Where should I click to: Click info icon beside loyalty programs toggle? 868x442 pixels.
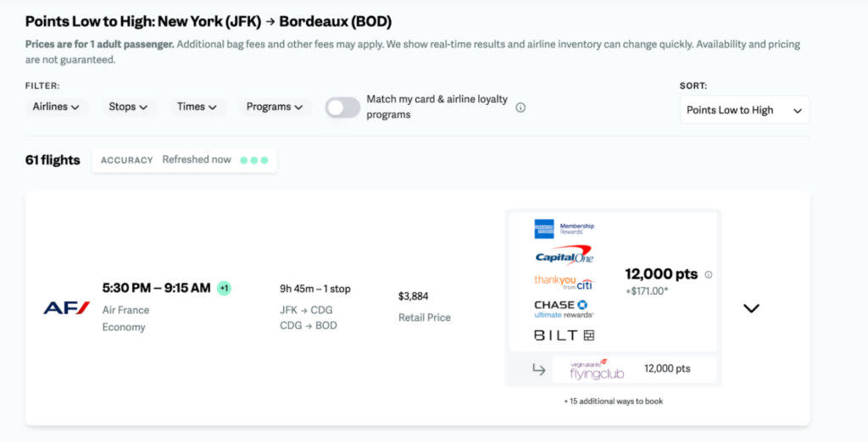click(520, 108)
